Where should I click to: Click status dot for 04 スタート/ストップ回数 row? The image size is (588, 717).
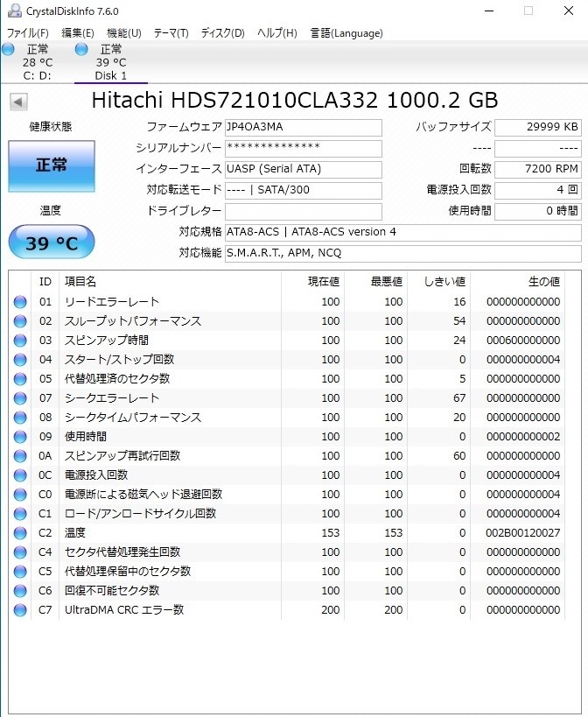[x=20, y=360]
